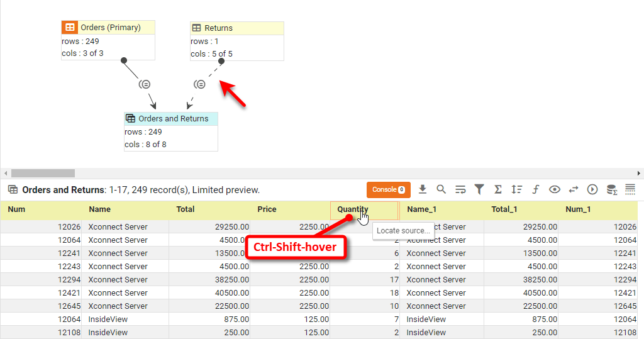
Task: Click the join symbol under Returns
Action: coord(199,84)
